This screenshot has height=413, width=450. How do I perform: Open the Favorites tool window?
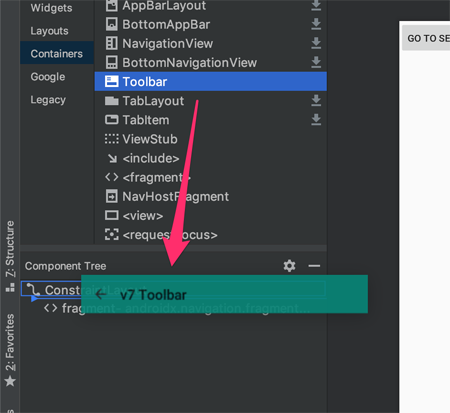(x=10, y=350)
